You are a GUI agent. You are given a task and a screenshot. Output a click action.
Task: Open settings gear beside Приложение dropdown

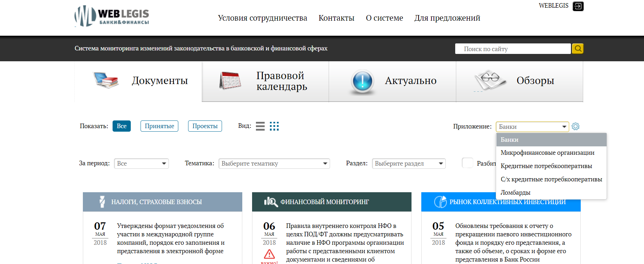click(575, 126)
